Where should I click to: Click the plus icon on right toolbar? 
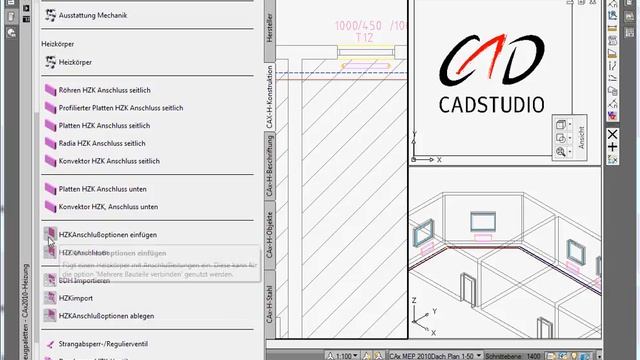click(x=612, y=147)
